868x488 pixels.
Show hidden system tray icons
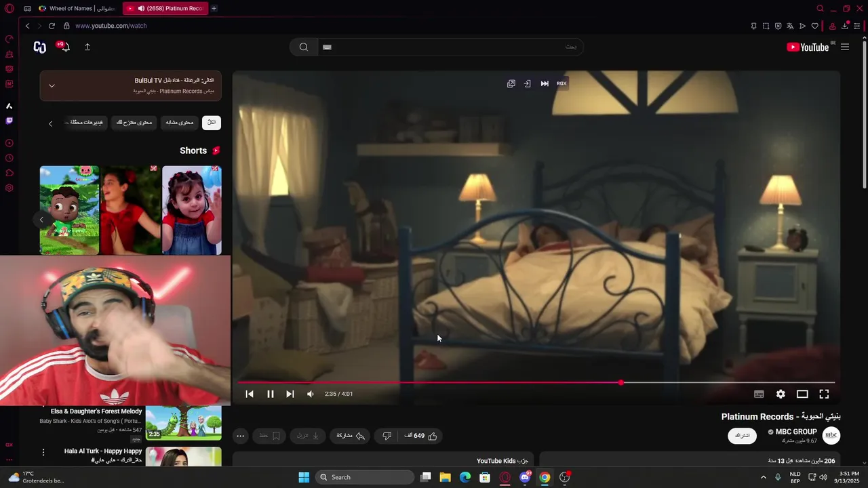point(763,477)
